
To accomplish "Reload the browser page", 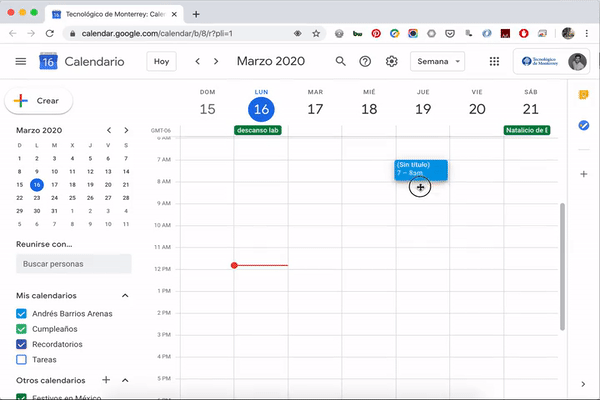I will [x=49, y=34].
